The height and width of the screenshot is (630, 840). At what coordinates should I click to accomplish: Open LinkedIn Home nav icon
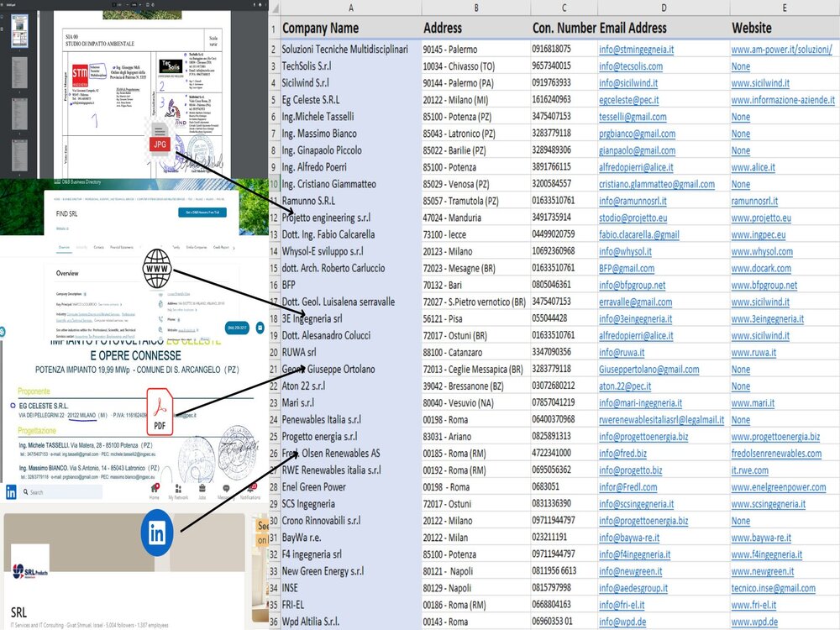click(155, 488)
